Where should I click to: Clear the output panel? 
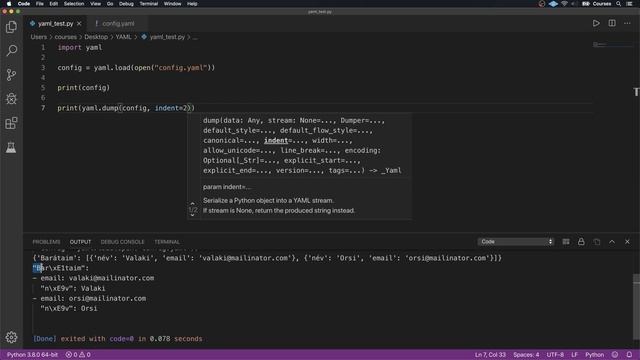pyautogui.click(x=566, y=242)
